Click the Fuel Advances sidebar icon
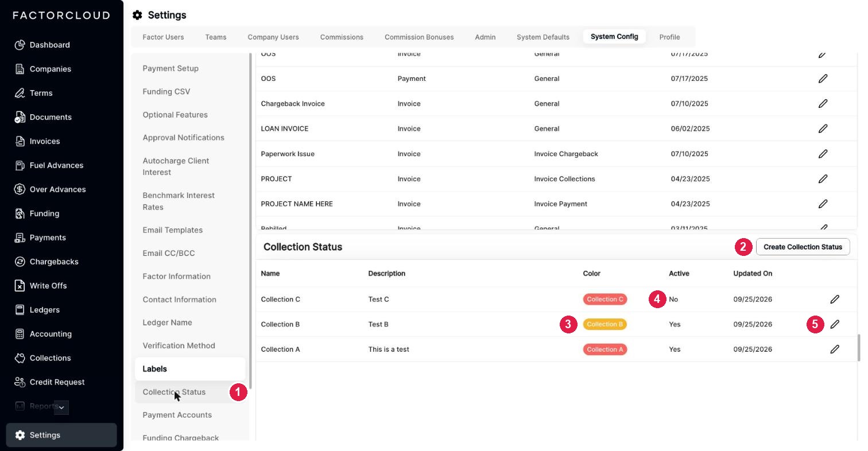Viewport: 868px width, 451px height. pyautogui.click(x=20, y=165)
